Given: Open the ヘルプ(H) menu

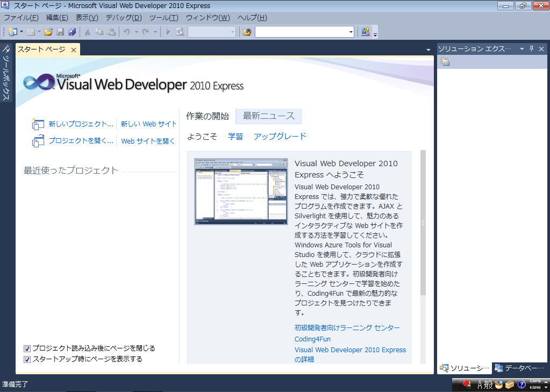Looking at the screenshot, I should pos(252,18).
